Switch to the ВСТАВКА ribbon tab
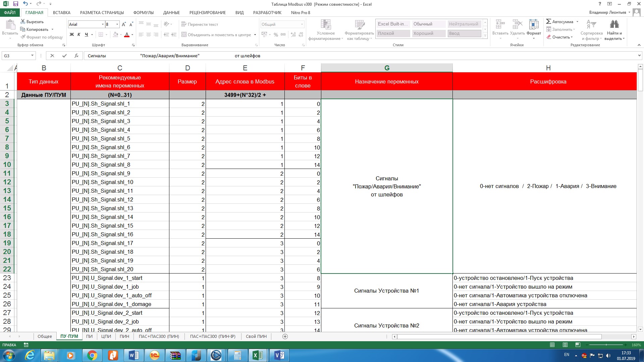 click(x=62, y=12)
